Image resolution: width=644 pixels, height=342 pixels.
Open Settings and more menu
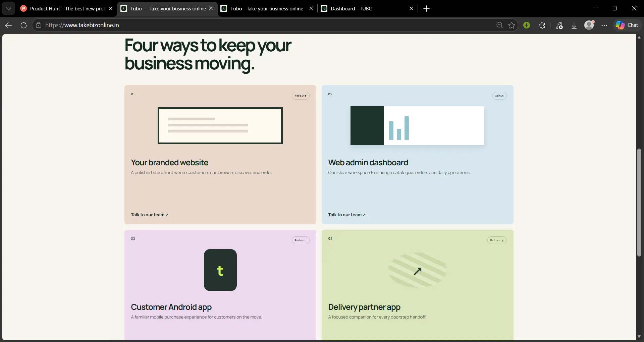pyautogui.click(x=604, y=25)
